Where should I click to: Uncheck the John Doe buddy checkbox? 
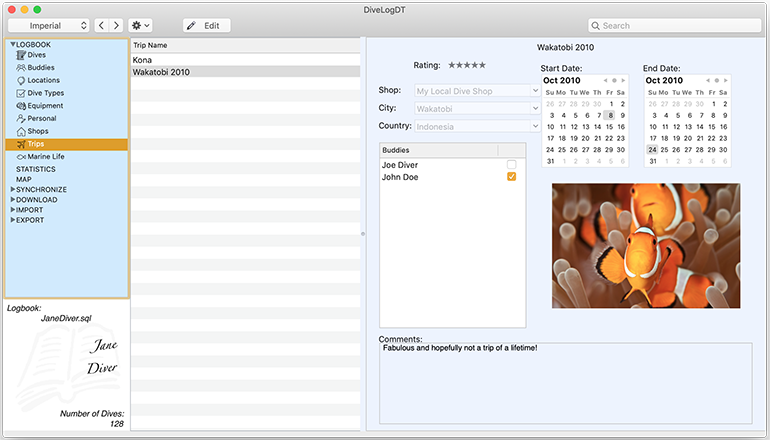pos(511,177)
